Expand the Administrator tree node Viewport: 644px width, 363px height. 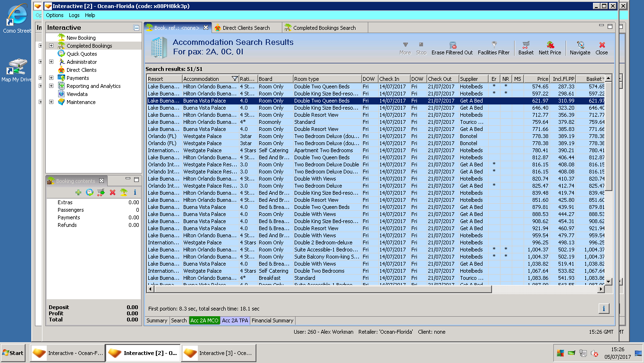[51, 62]
